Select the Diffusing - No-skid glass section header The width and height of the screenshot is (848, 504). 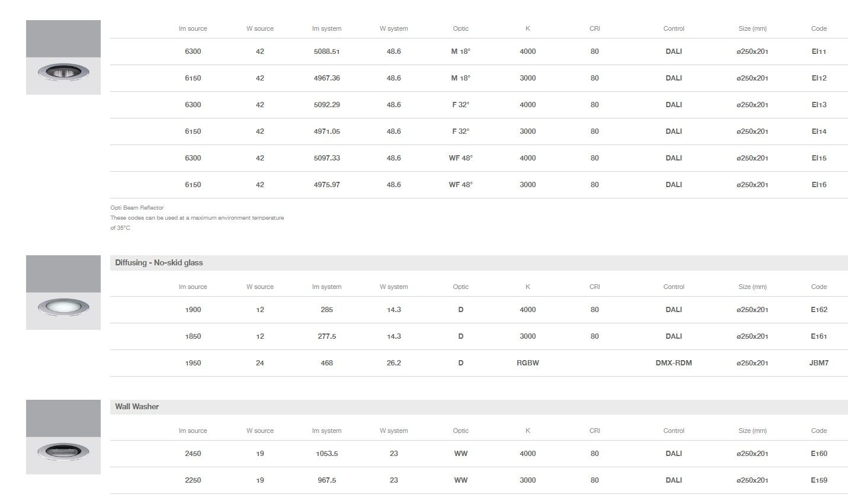pyautogui.click(x=159, y=263)
